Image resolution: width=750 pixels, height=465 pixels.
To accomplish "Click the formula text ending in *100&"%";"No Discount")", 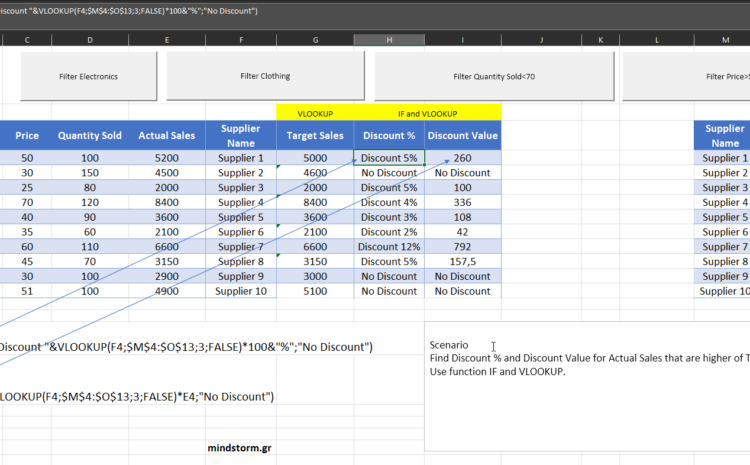I will click(x=186, y=347).
